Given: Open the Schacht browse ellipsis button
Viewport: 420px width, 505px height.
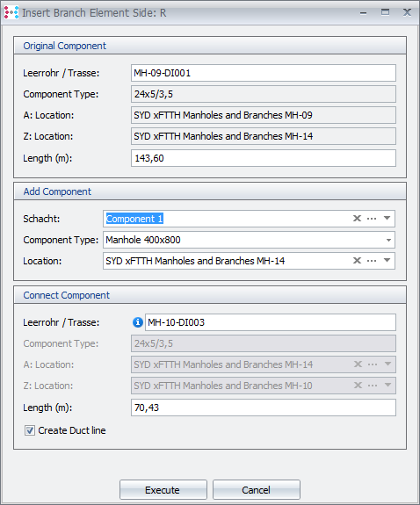Looking at the screenshot, I should [372, 219].
